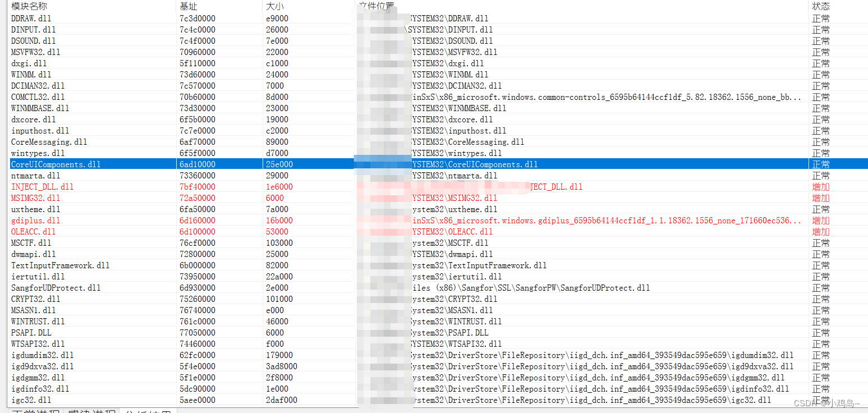The image size is (868, 413).
Task: Click the size value 1e6000
Action: 279,186
